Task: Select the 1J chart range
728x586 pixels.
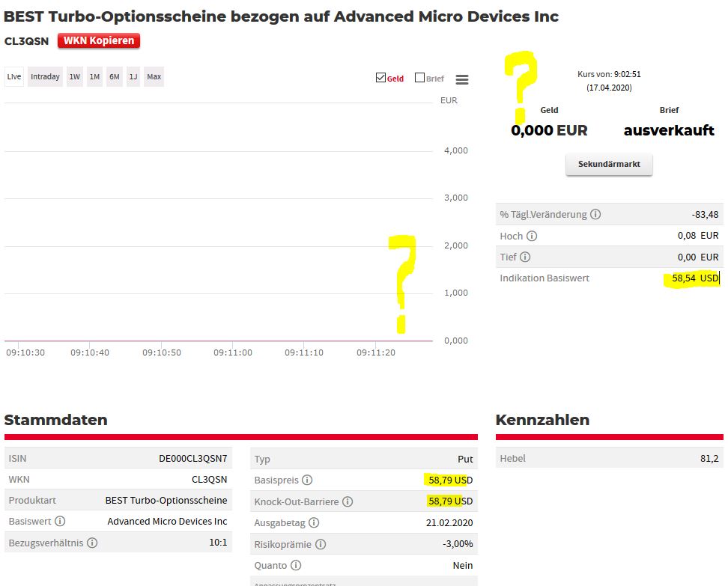Action: (x=133, y=76)
